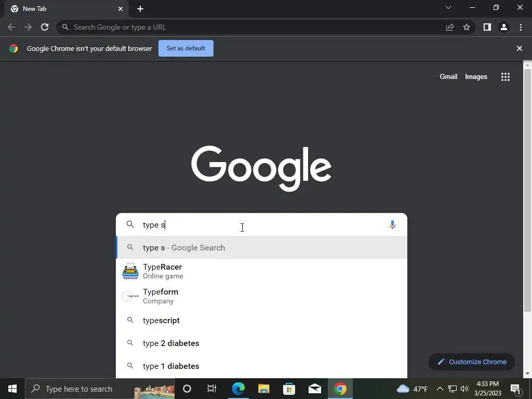Open the Chrome three-dot menu
This screenshot has height=399, width=532.
[521, 27]
